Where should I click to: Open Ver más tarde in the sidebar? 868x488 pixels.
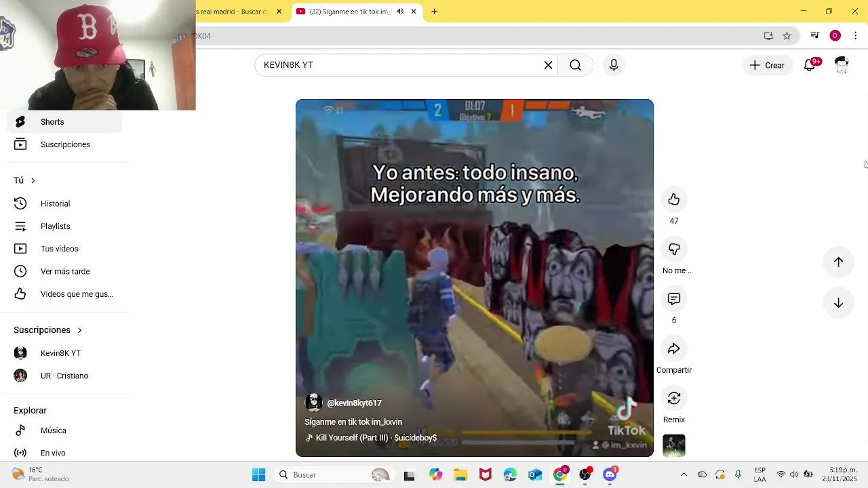pyautogui.click(x=64, y=271)
